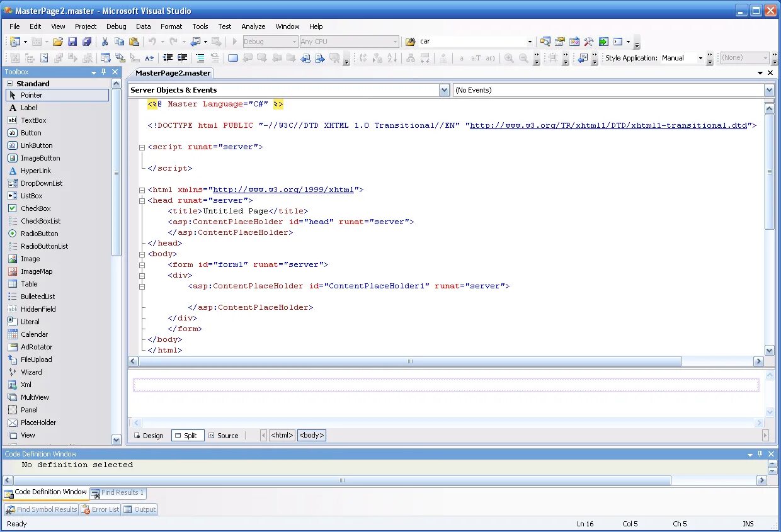
Task: Click the code editor horizontal scrollbar thumb
Action: click(x=410, y=361)
